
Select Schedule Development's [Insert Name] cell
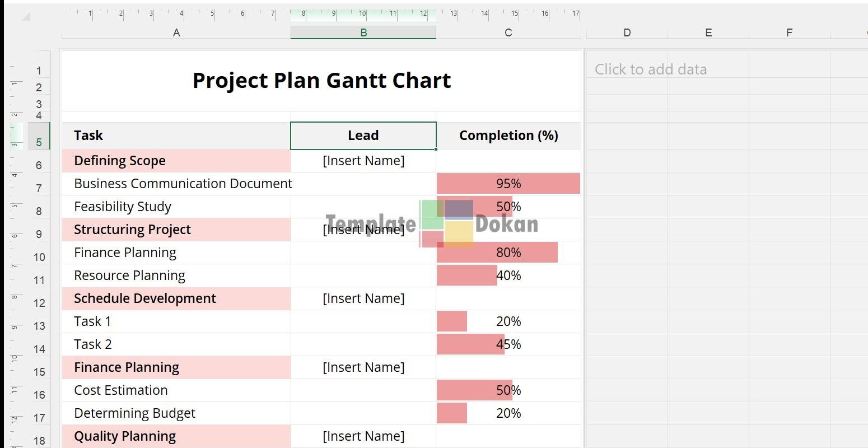363,298
